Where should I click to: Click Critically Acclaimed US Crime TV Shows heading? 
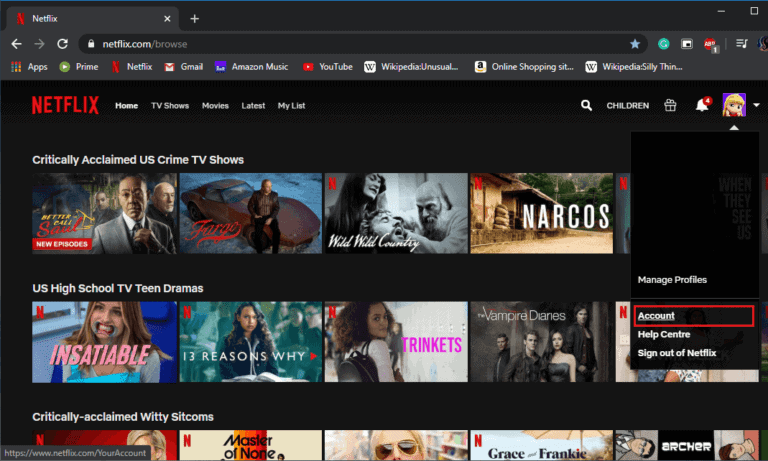[138, 160]
